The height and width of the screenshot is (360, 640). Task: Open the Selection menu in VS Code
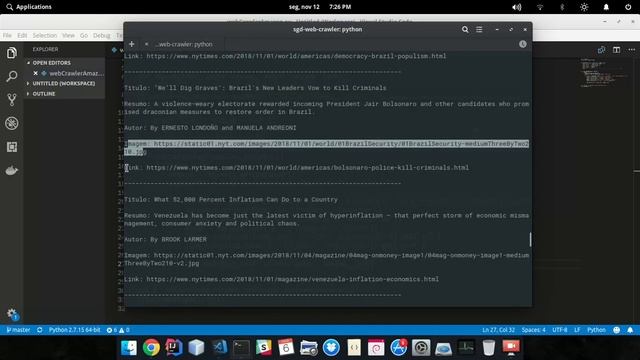[x=45, y=36]
